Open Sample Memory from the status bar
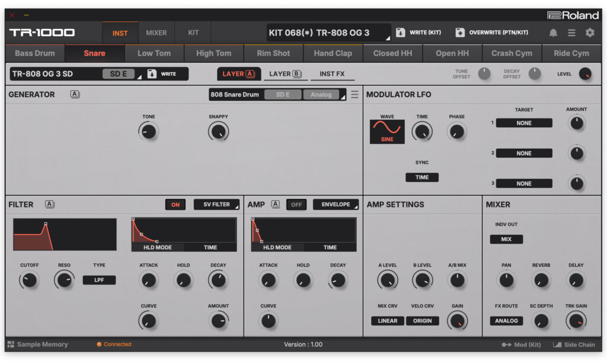The width and height of the screenshot is (607, 364). pos(37,344)
